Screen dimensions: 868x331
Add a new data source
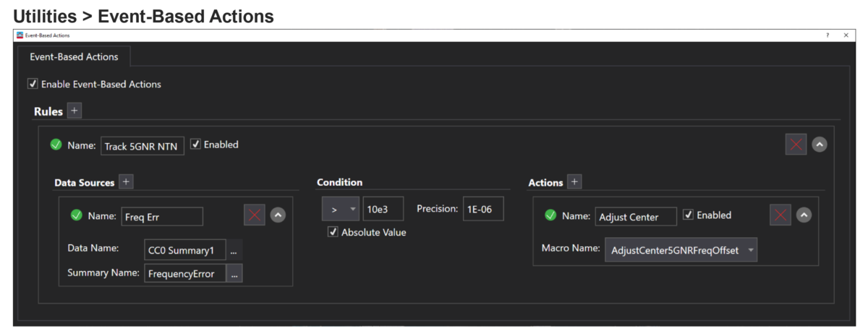coord(126,182)
